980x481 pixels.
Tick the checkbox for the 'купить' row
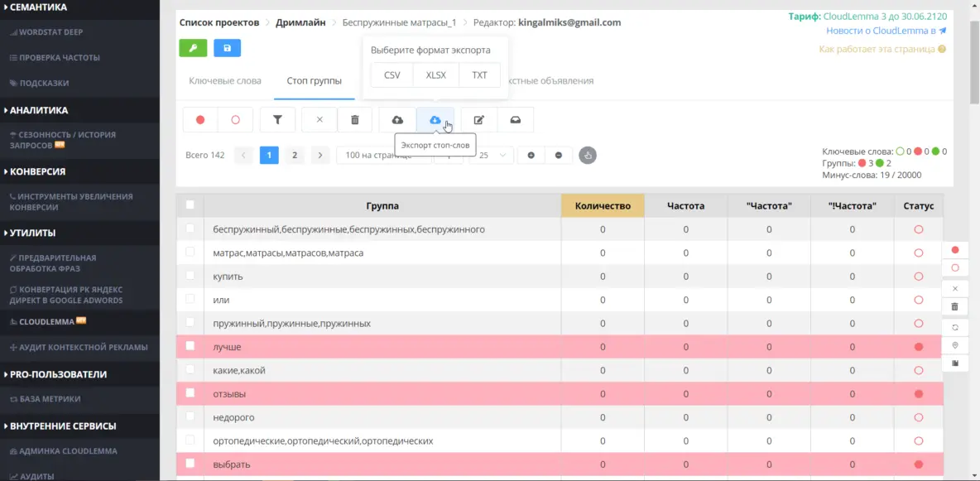coord(190,276)
